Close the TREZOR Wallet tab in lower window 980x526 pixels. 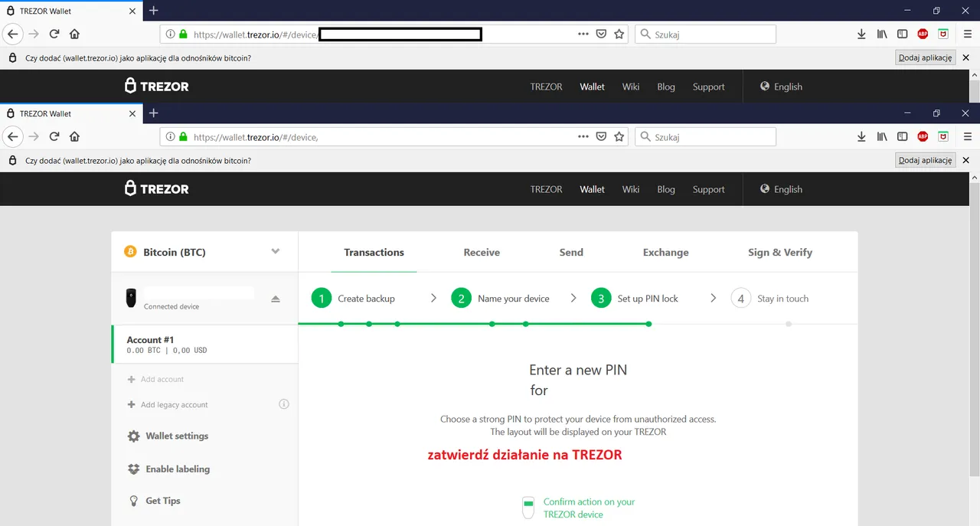(x=132, y=113)
